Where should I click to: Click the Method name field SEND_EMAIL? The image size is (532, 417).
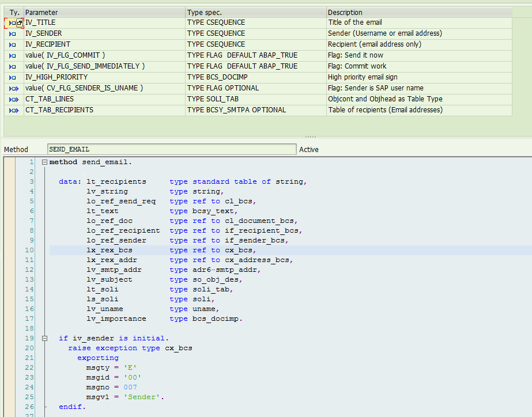click(x=172, y=149)
